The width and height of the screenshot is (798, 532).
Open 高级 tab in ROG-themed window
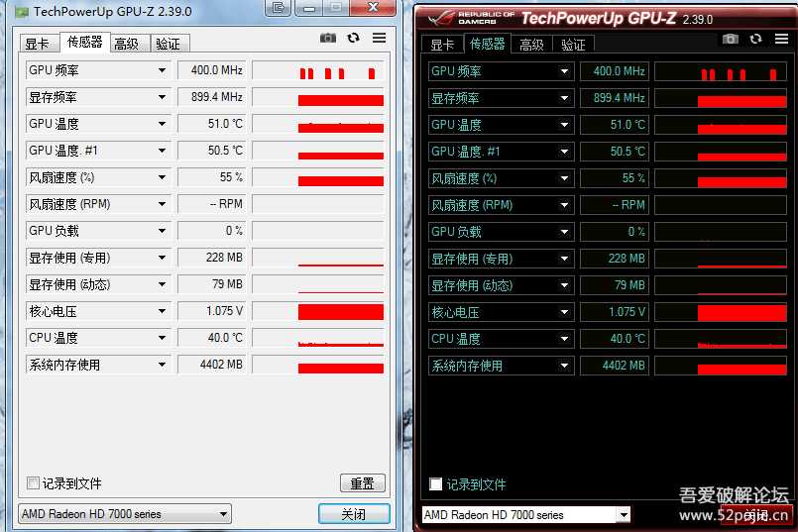[531, 45]
